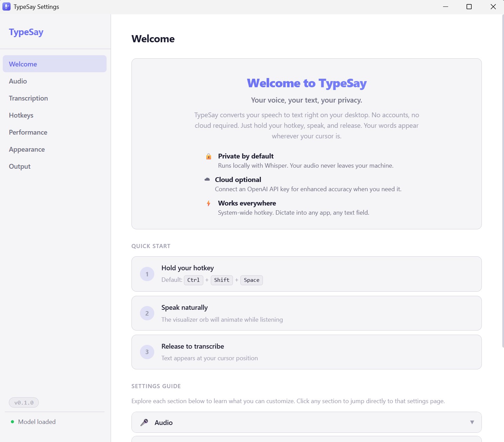Viewport: 504px width, 442px height.
Task: Navigate to the Output section
Action: click(19, 166)
